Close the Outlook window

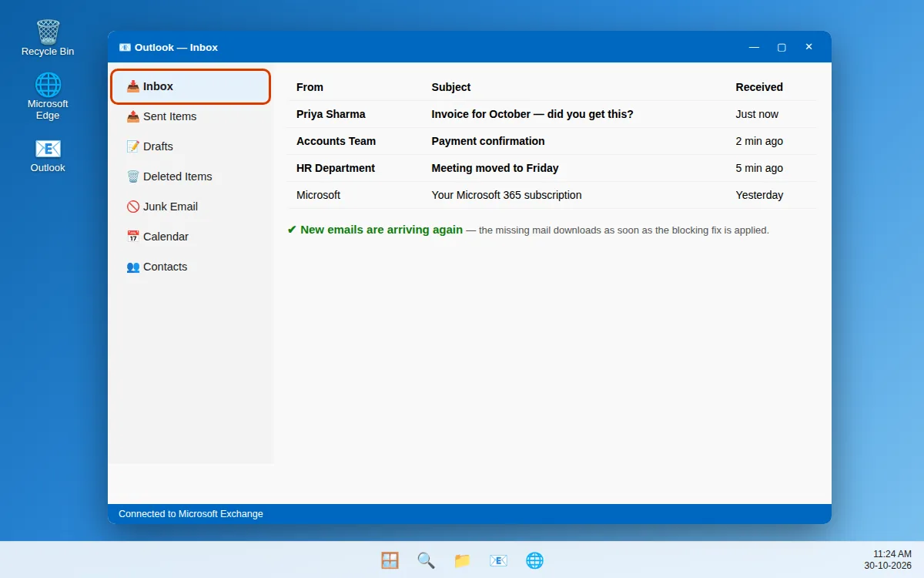pos(808,47)
